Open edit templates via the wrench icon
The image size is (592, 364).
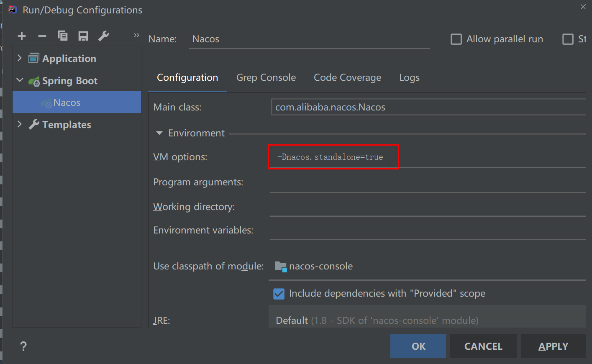pyautogui.click(x=103, y=36)
